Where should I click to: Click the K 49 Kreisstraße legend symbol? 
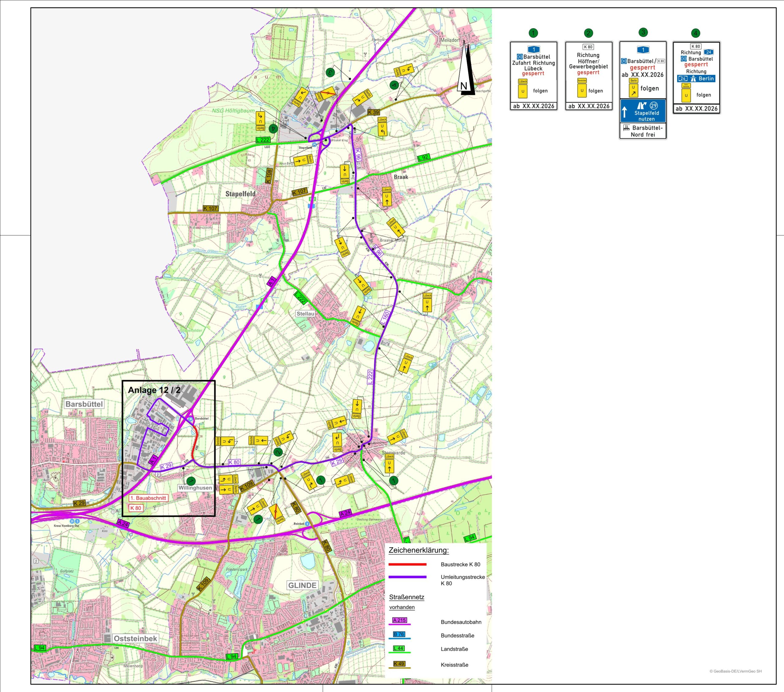click(399, 664)
